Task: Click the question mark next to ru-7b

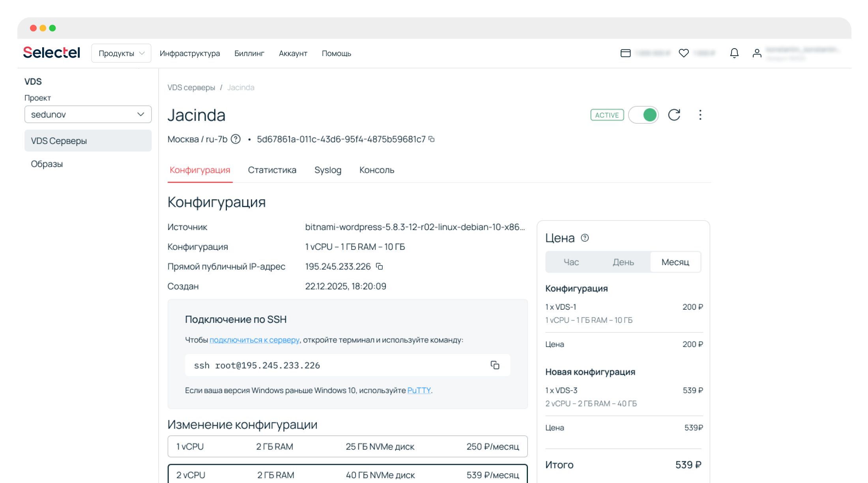Action: point(236,139)
